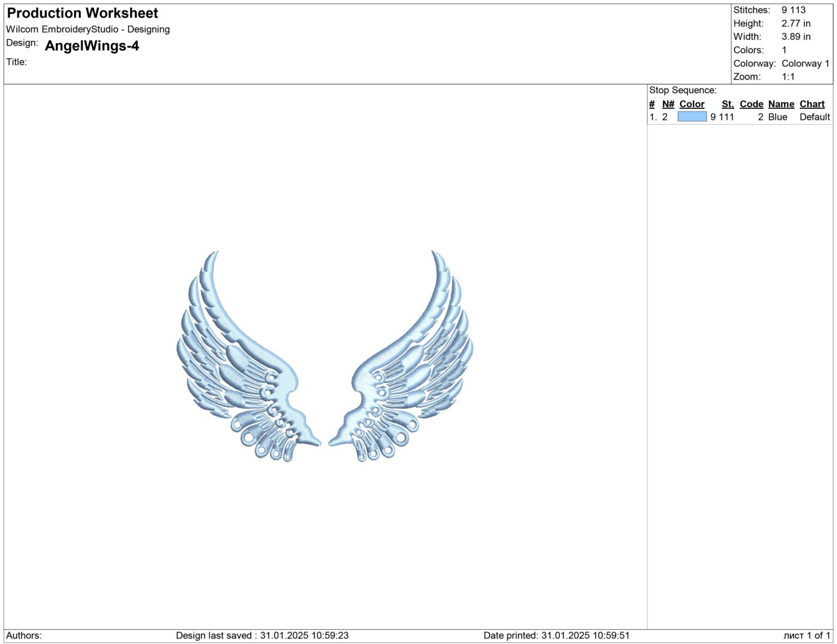Image resolution: width=837 pixels, height=644 pixels.
Task: Select the "#" column header
Action: pyautogui.click(x=652, y=104)
